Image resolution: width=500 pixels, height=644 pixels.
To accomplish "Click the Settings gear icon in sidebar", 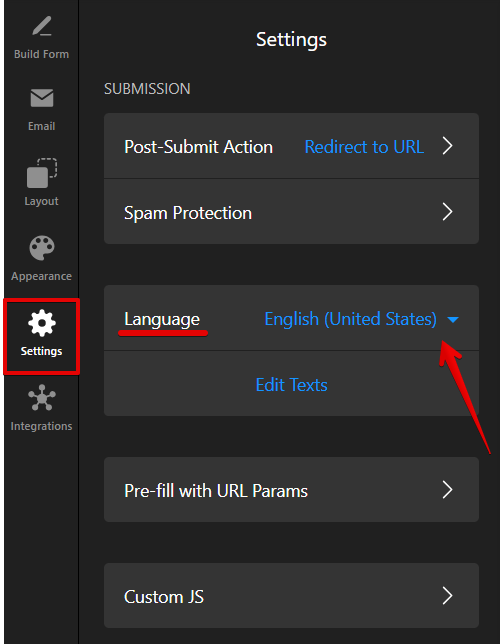I will coord(41,323).
